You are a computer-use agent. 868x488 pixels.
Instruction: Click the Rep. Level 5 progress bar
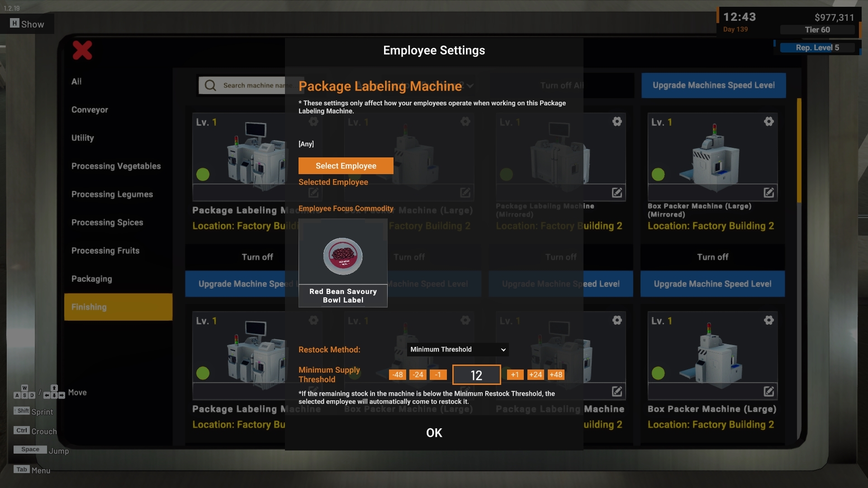click(x=817, y=47)
